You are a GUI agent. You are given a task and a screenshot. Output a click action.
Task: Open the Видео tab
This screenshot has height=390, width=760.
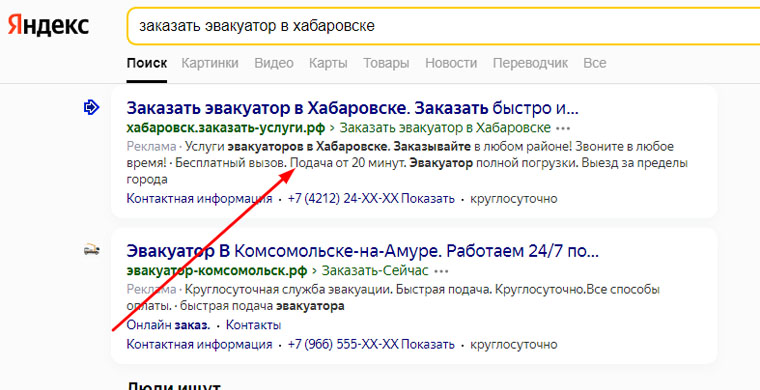274,63
